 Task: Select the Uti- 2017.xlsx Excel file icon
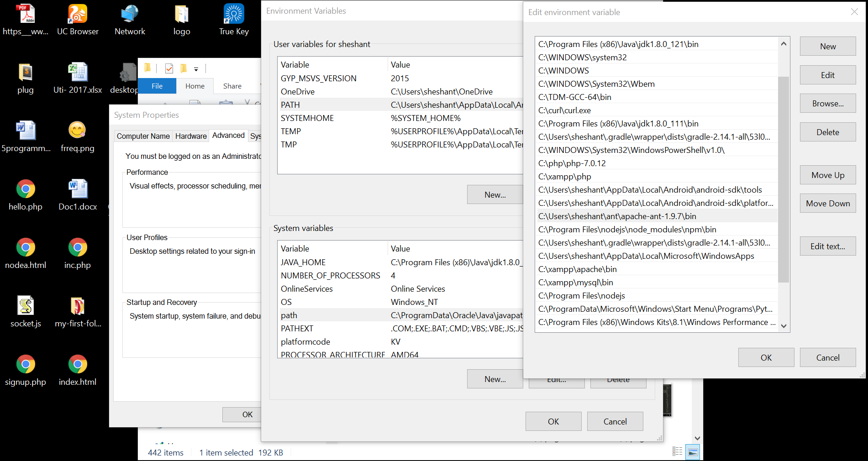click(78, 78)
